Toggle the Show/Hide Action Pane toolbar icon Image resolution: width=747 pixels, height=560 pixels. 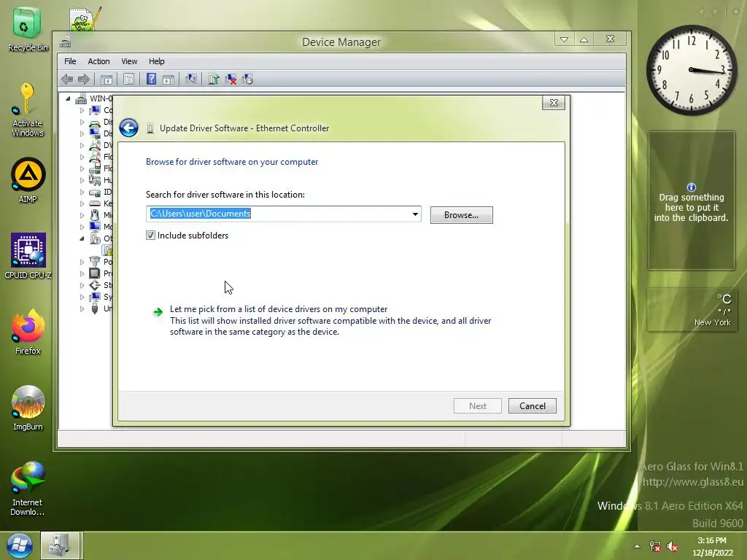[x=169, y=79]
